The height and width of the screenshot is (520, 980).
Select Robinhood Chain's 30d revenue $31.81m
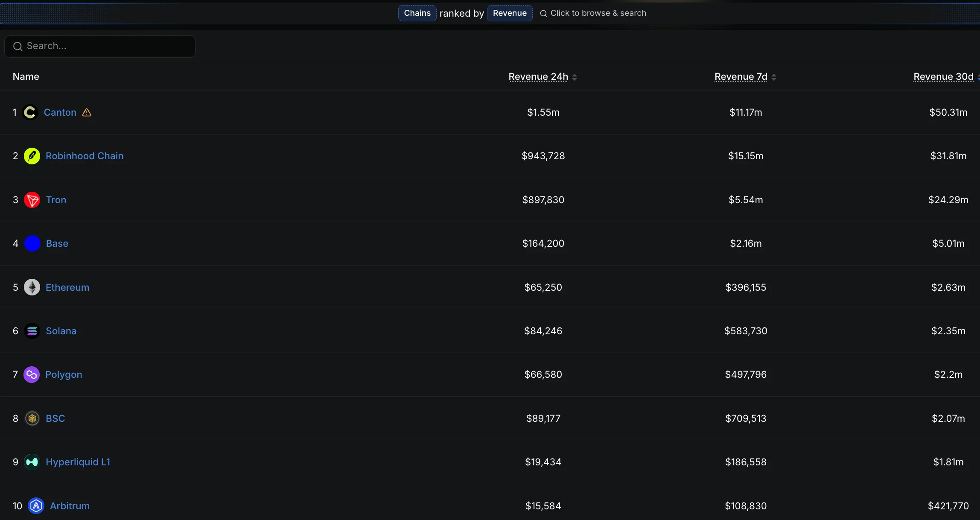tap(948, 156)
